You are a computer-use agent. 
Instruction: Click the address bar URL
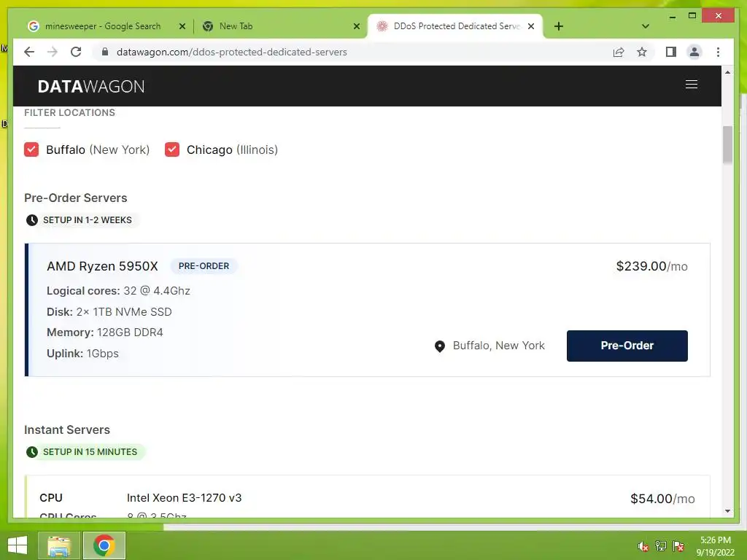click(x=231, y=52)
